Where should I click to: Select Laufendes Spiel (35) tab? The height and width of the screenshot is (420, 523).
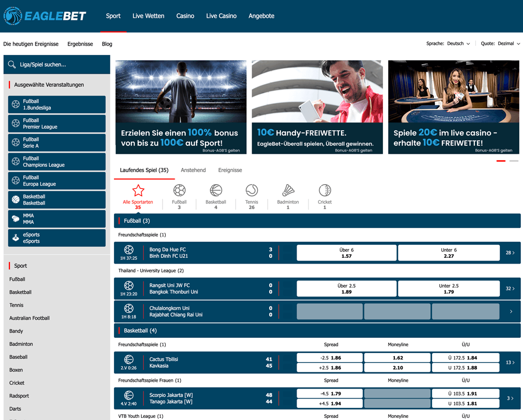pyautogui.click(x=144, y=170)
